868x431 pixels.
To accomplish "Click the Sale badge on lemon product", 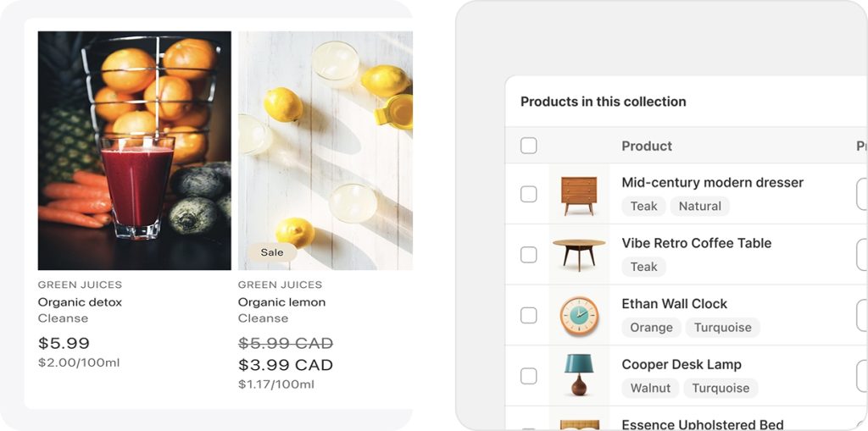I will (272, 252).
